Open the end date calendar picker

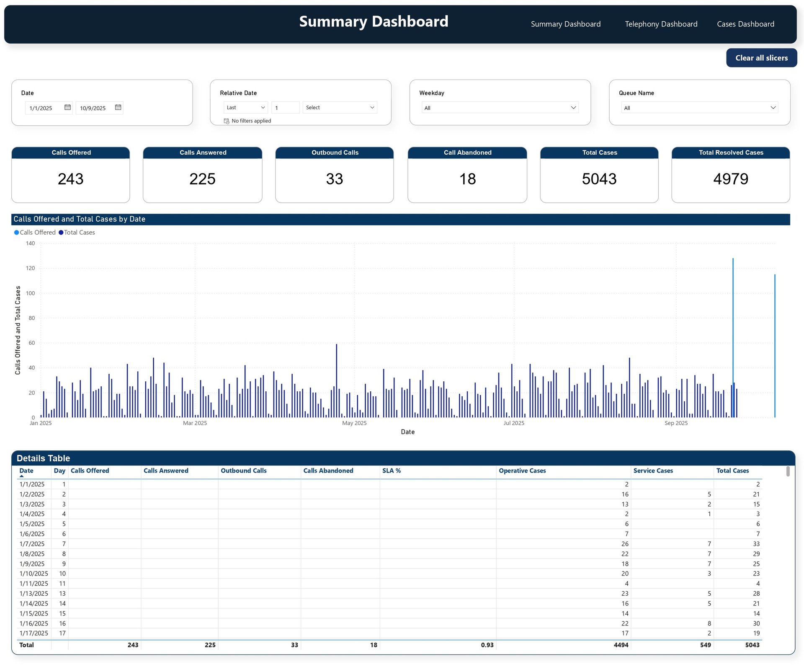118,108
